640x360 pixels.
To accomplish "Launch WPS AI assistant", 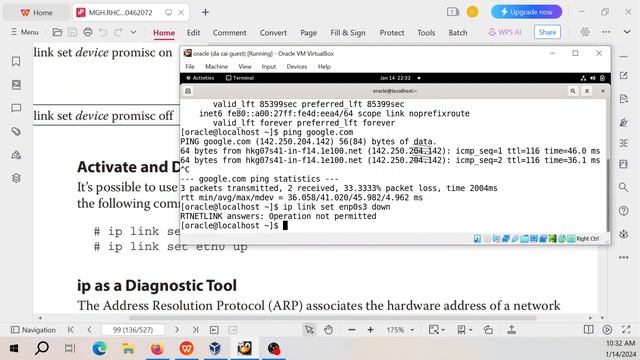I will (505, 32).
